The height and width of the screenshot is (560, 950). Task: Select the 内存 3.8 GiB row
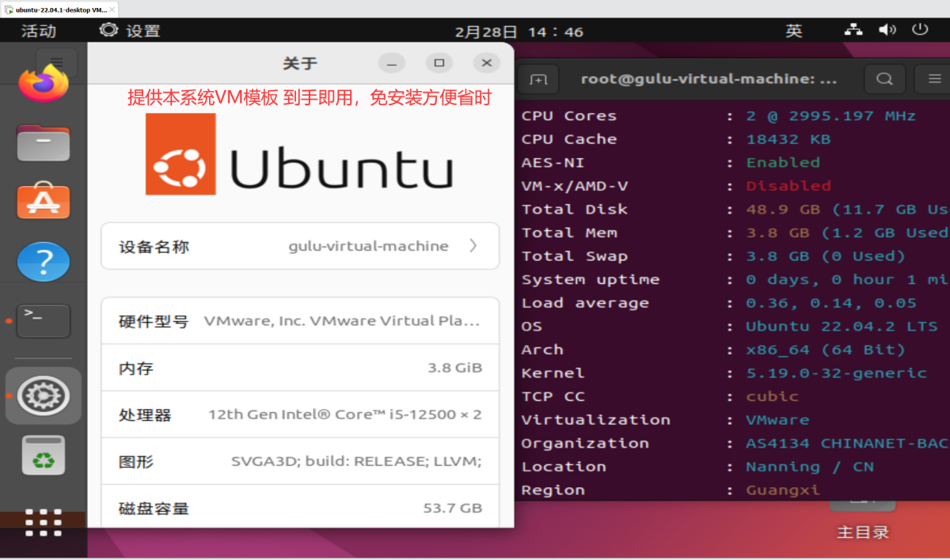coord(300,368)
